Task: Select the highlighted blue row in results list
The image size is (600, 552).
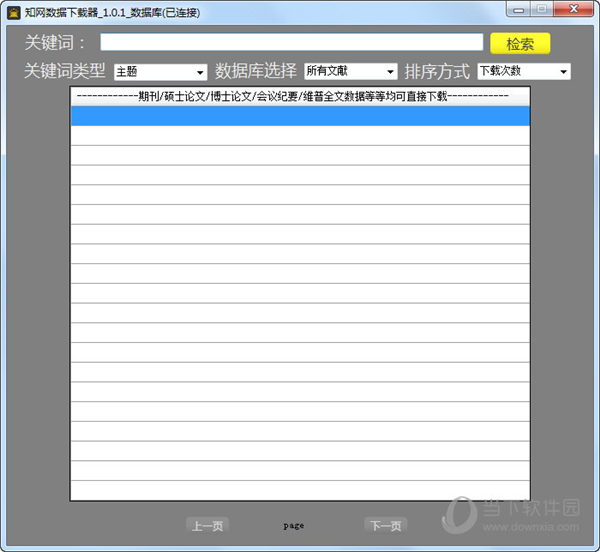Action: click(300, 116)
